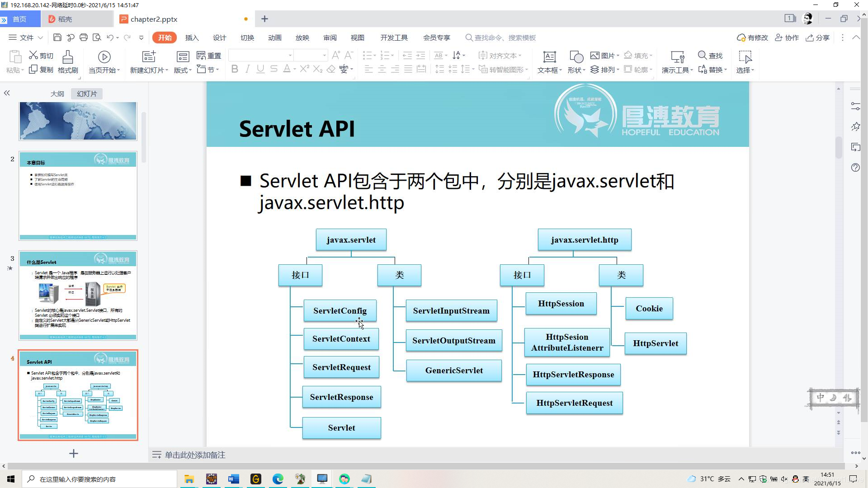Open the Design (设计) ribbon tab
This screenshot has width=868, height=488.
click(219, 38)
